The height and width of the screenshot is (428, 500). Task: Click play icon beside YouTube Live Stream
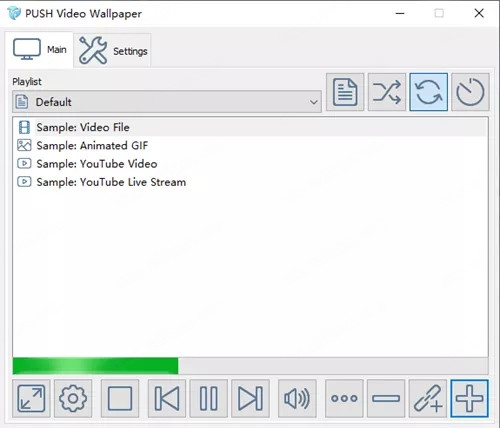(24, 182)
